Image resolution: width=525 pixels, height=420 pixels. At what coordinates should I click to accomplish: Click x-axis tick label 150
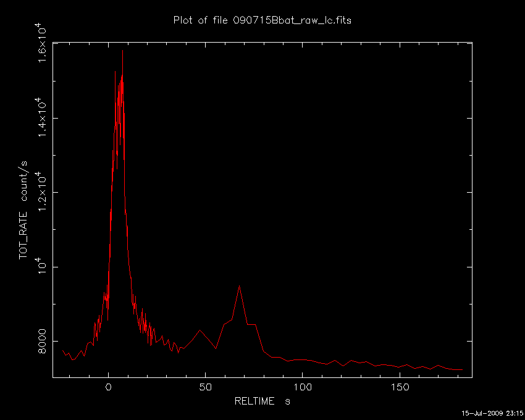(400, 387)
